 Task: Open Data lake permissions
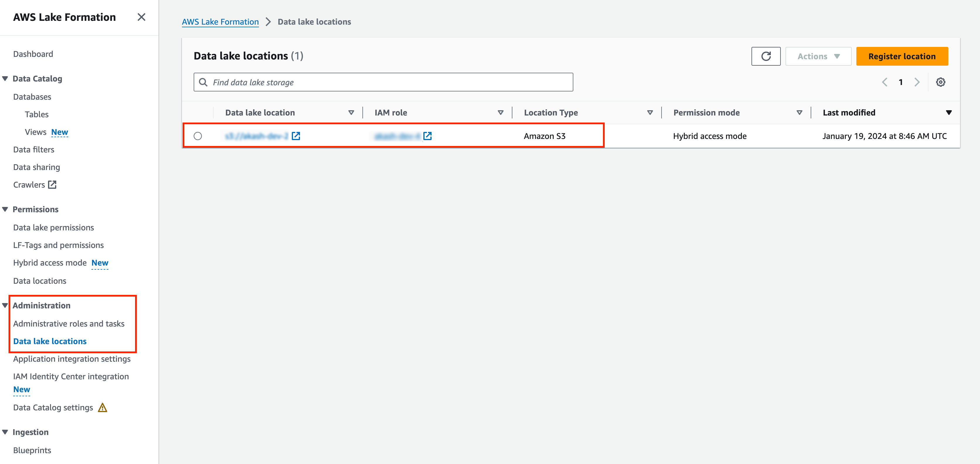pos(53,228)
